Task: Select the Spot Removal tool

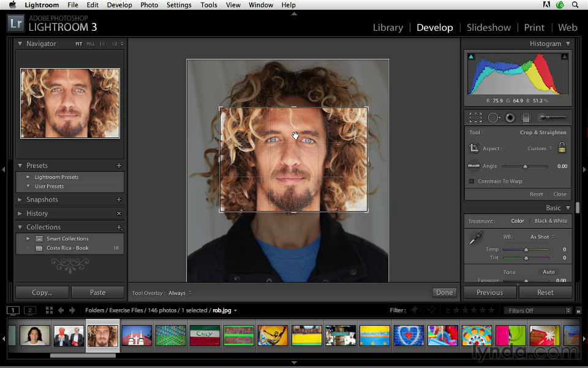Action: (494, 118)
